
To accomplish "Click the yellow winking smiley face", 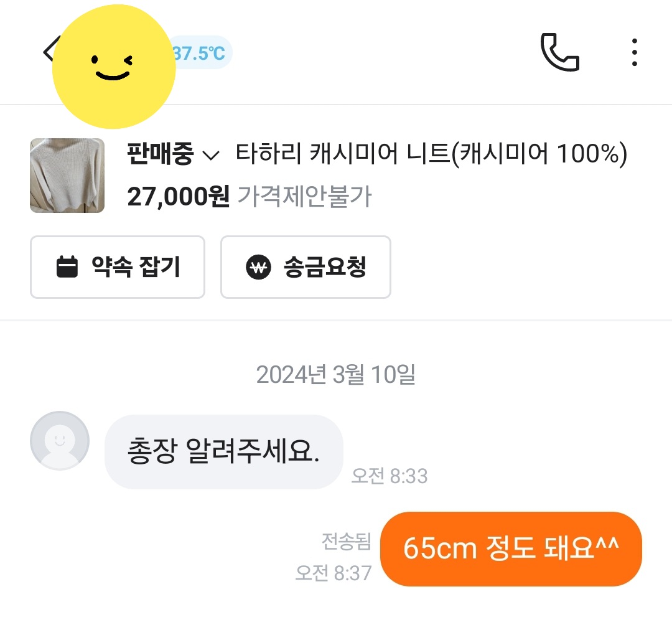I will click(x=113, y=66).
